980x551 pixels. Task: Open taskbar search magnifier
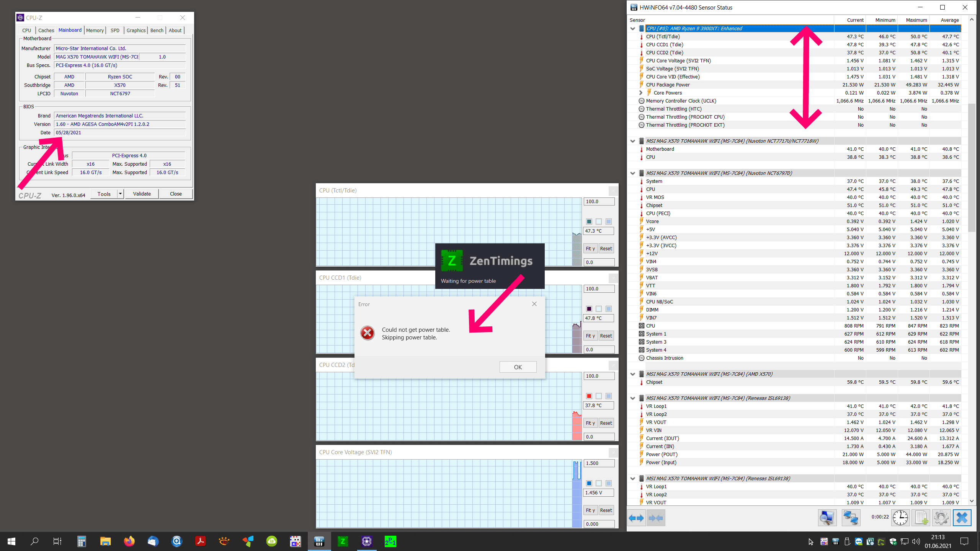click(x=34, y=541)
